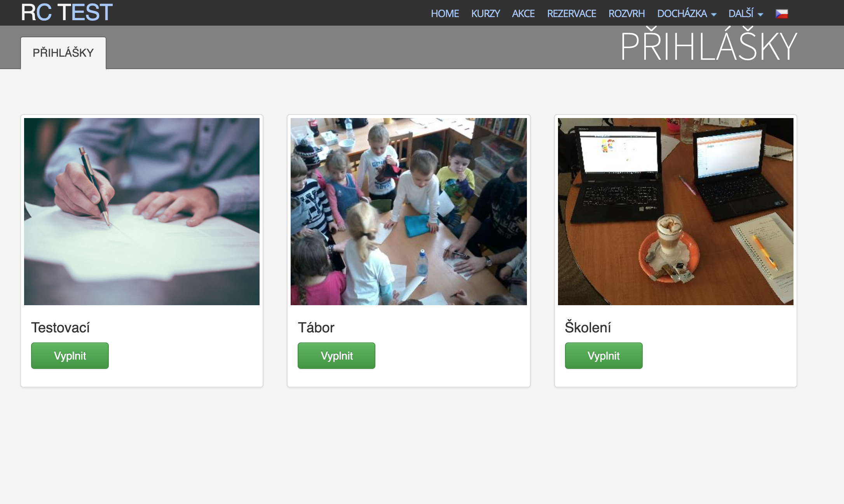Image resolution: width=844 pixels, height=504 pixels.
Task: Open the Školení laptops photo thumbnail
Action: pos(676,212)
